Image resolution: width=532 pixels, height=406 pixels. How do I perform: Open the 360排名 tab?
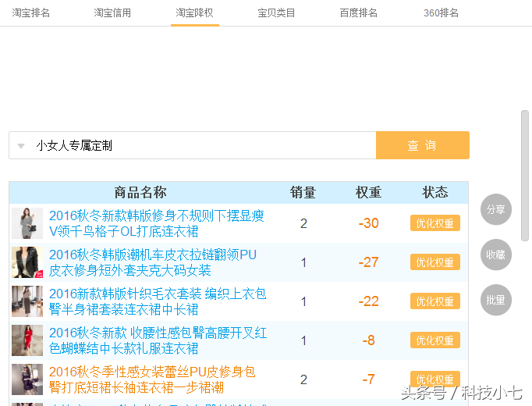441,13
